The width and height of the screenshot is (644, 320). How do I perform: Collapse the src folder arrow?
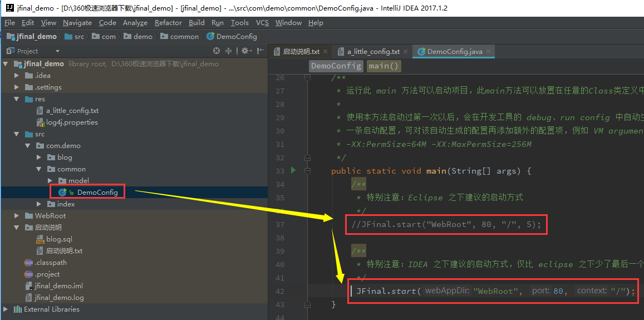coord(17,134)
